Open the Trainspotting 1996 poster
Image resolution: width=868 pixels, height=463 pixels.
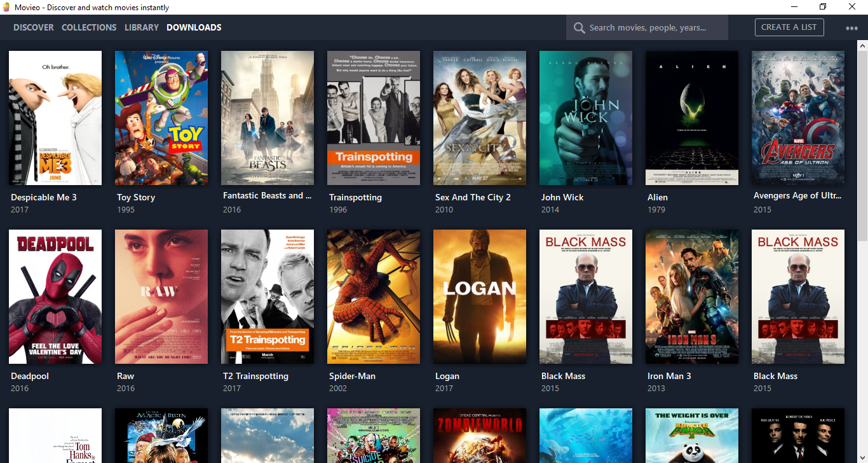pyautogui.click(x=374, y=118)
